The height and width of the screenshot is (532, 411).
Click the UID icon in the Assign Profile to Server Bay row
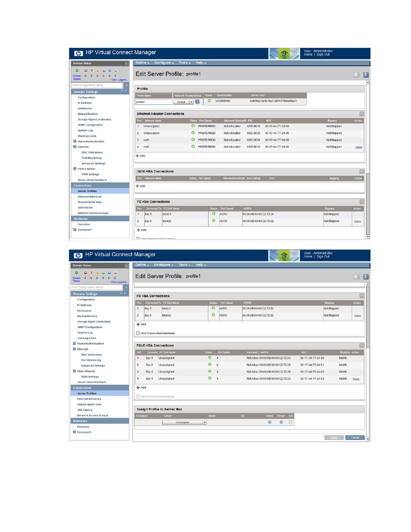(x=291, y=422)
